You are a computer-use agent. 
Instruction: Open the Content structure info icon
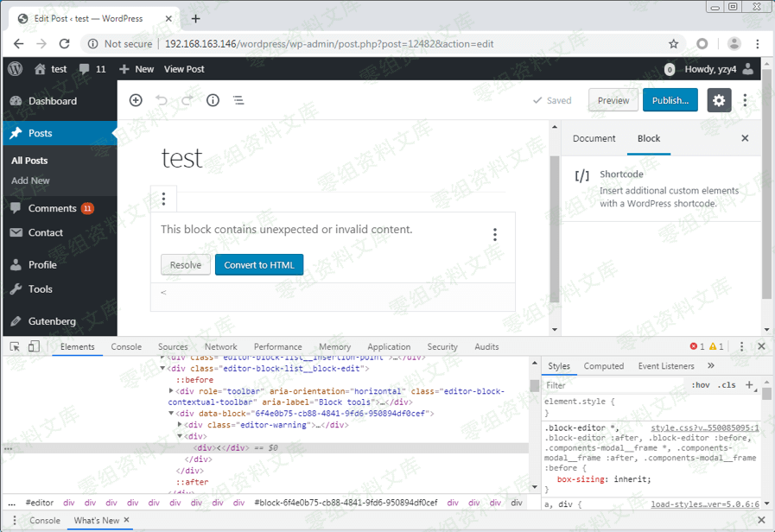tap(213, 100)
